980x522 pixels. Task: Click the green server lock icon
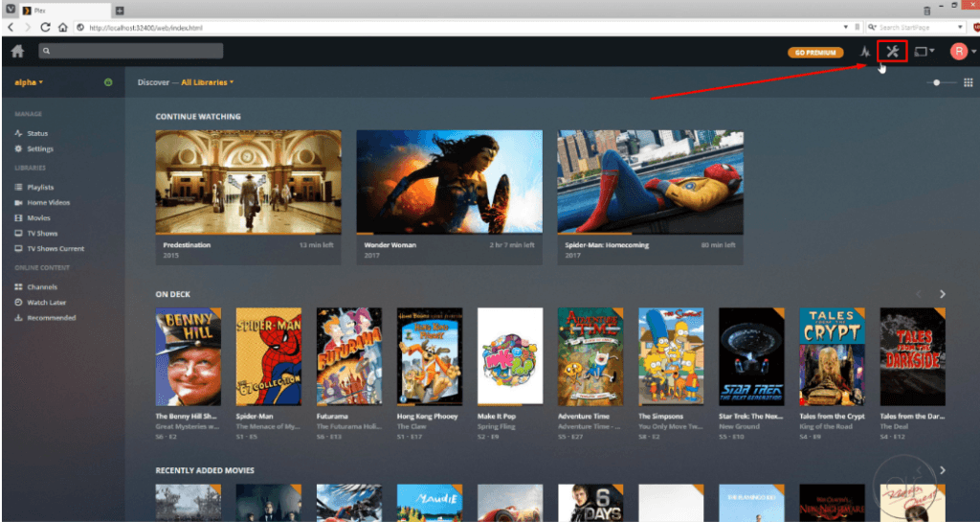point(108,82)
